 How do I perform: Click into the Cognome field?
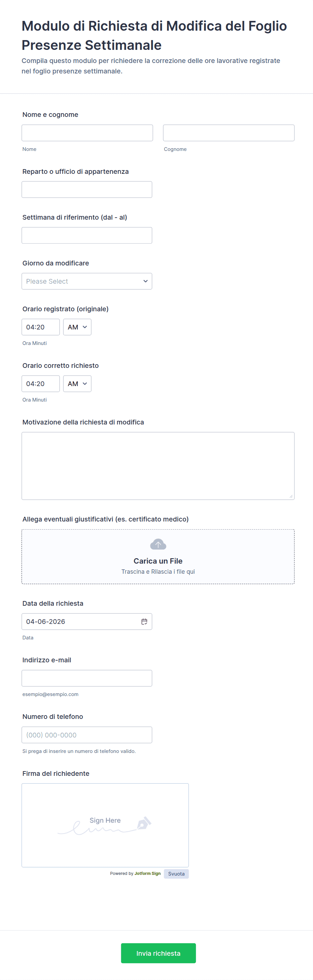click(x=228, y=133)
